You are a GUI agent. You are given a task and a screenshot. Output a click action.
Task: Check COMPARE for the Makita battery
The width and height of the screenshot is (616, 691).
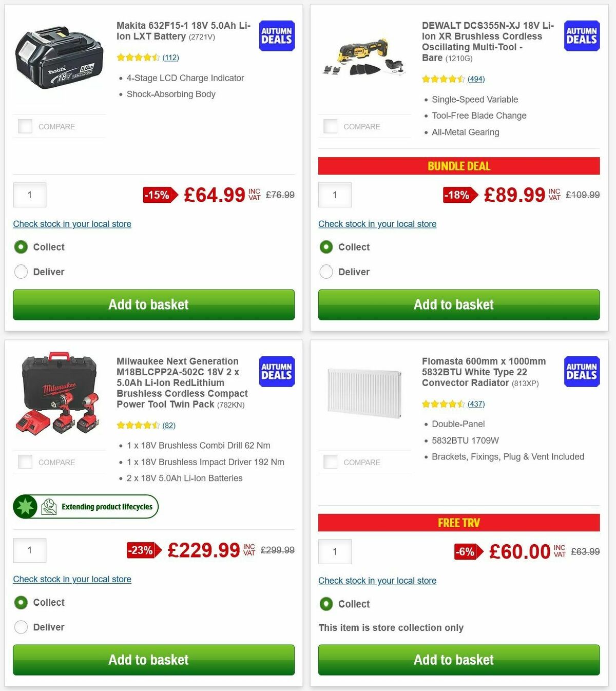pos(25,126)
